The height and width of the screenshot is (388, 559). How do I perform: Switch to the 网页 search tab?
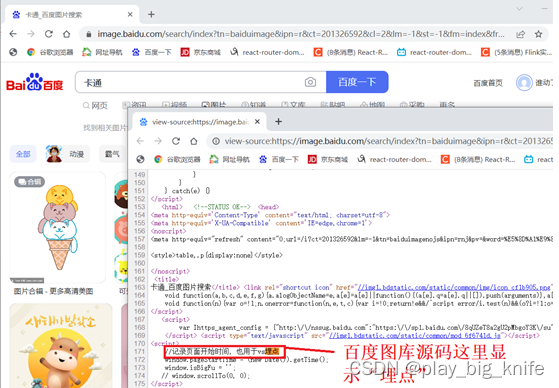[x=95, y=106]
